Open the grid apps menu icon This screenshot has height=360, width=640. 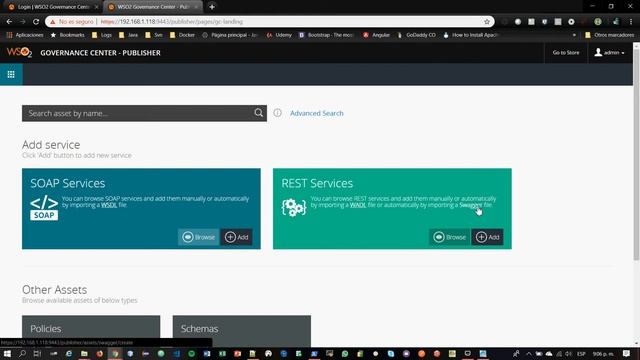tap(11, 74)
